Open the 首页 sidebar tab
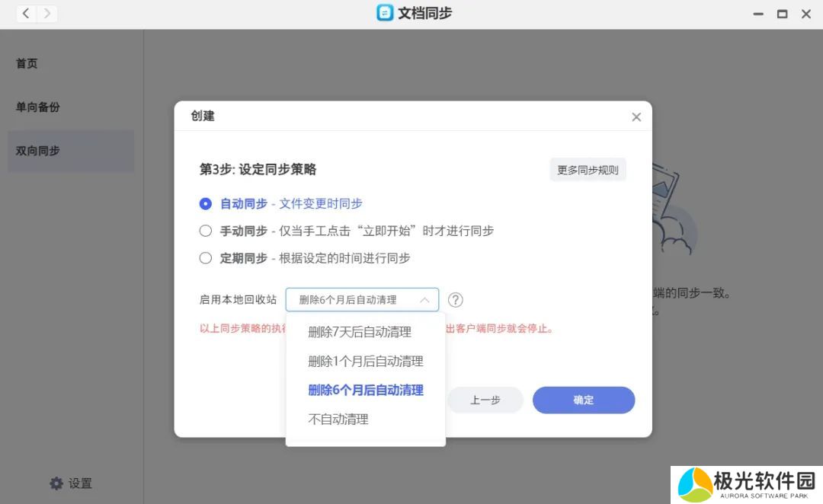The image size is (823, 504). 27,64
